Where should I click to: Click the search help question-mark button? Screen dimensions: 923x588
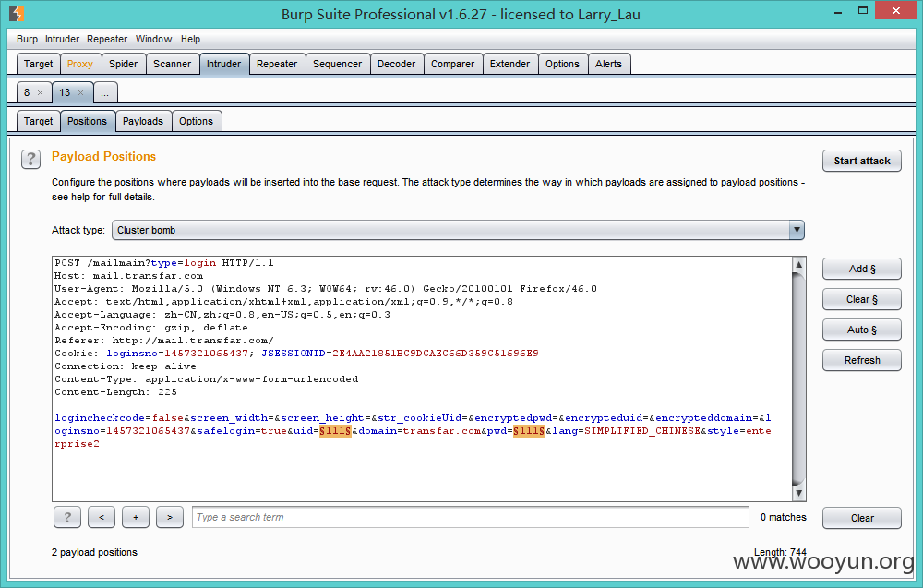(67, 517)
